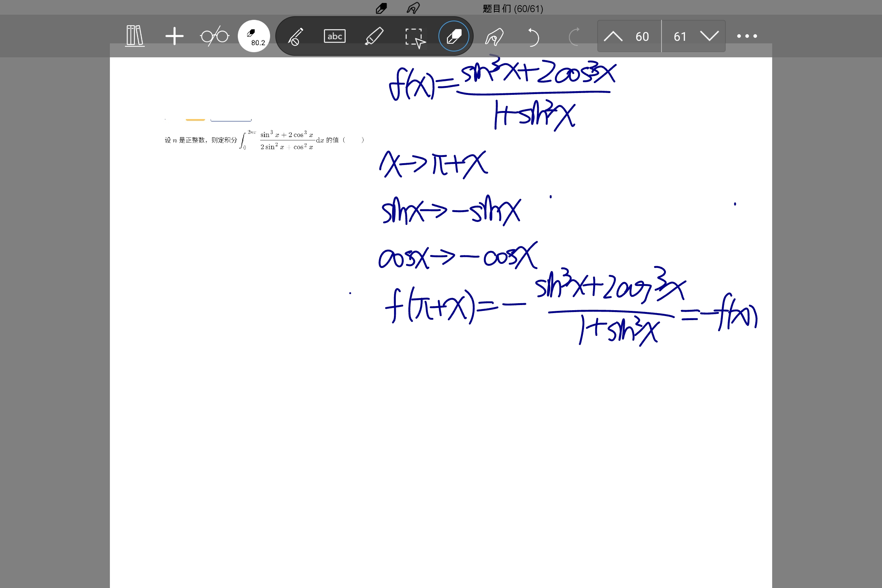
Task: Toggle the active eraser tool
Action: pos(454,36)
